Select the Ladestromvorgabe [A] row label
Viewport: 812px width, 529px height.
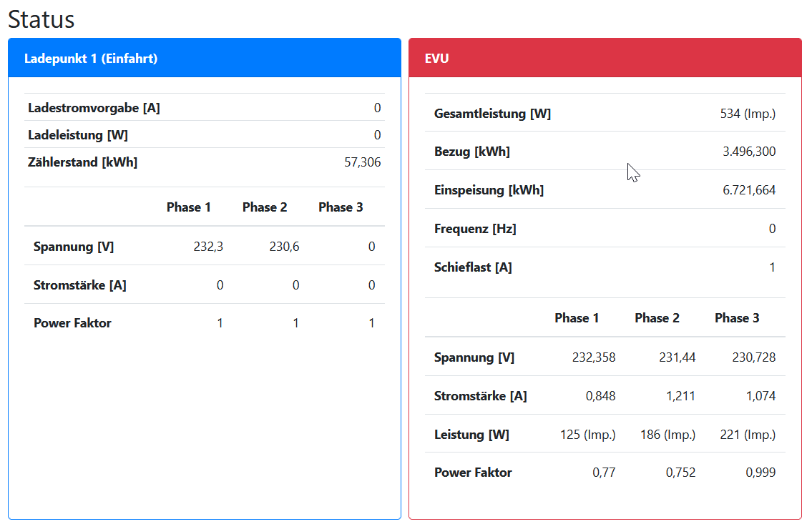coord(94,108)
